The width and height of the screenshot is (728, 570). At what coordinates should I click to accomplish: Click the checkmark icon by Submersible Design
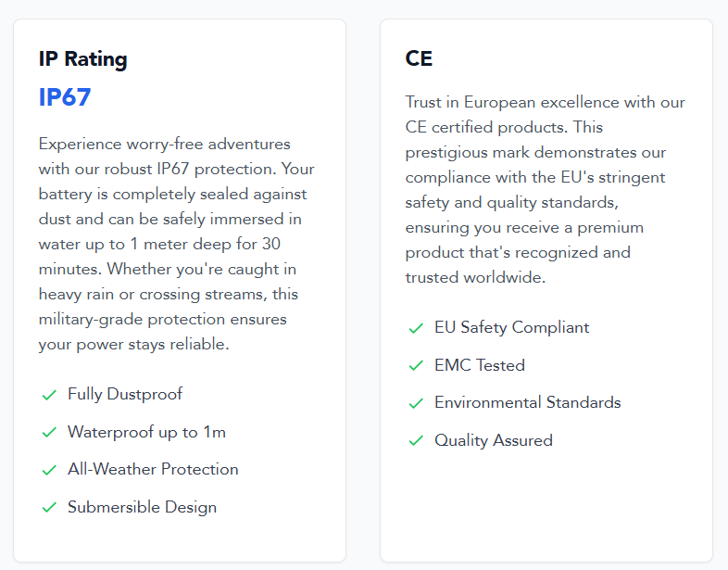[49, 507]
